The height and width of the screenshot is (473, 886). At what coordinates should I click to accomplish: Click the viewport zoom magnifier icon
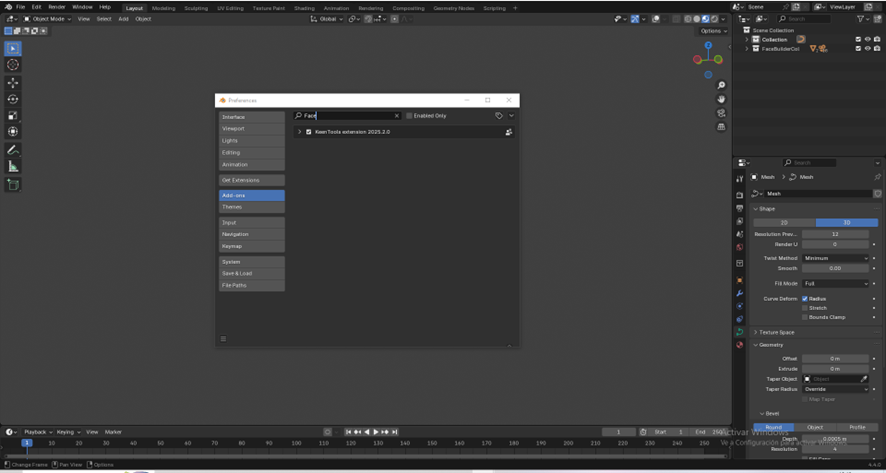click(721, 86)
